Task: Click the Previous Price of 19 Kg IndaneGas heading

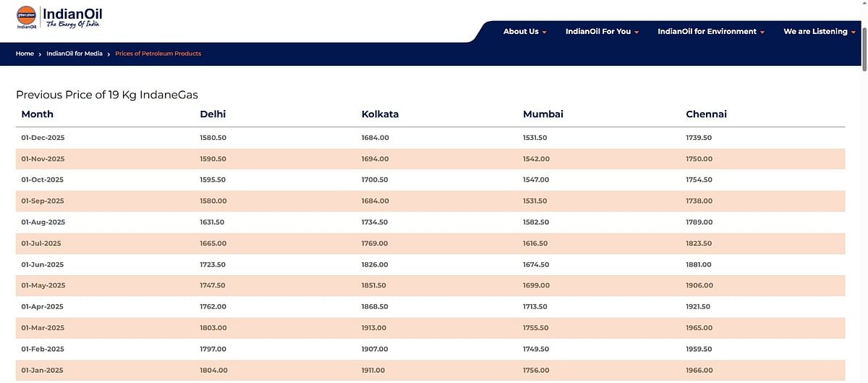Action: coord(107,95)
